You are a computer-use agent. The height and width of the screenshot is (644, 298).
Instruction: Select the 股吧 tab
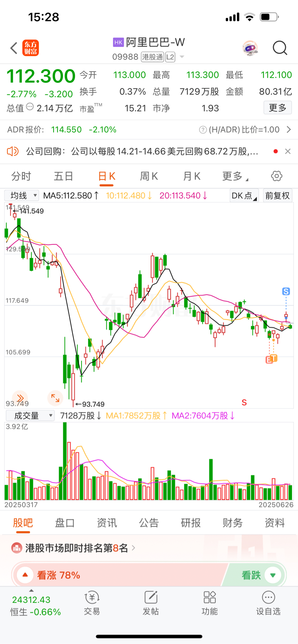point(23,523)
